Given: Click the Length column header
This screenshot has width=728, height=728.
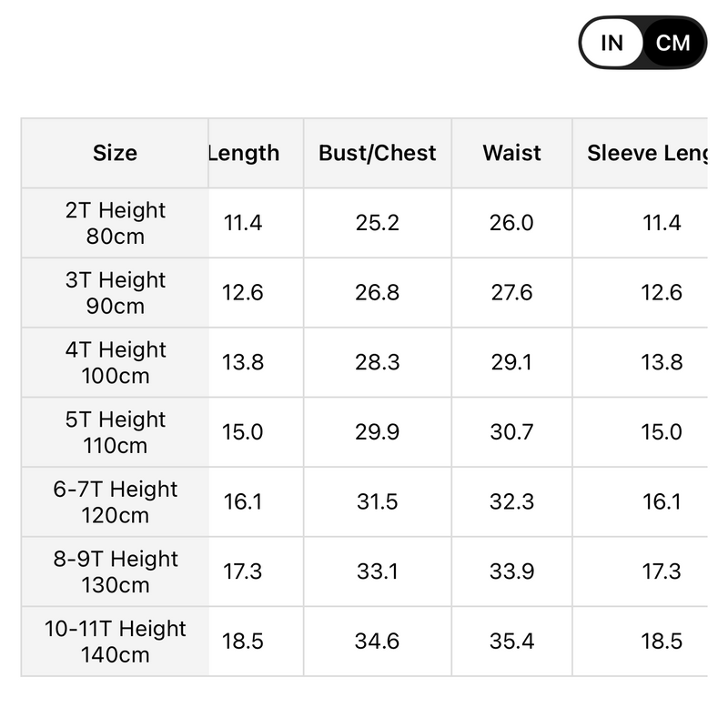Looking at the screenshot, I should point(244,153).
